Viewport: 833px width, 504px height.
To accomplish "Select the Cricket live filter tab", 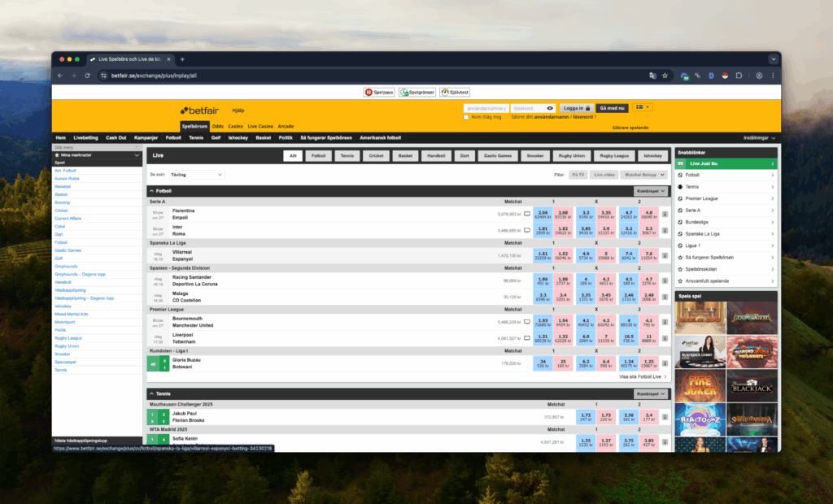I will (x=376, y=155).
